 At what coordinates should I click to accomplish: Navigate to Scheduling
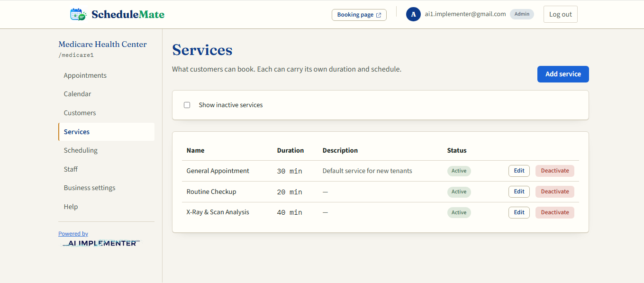106,150
